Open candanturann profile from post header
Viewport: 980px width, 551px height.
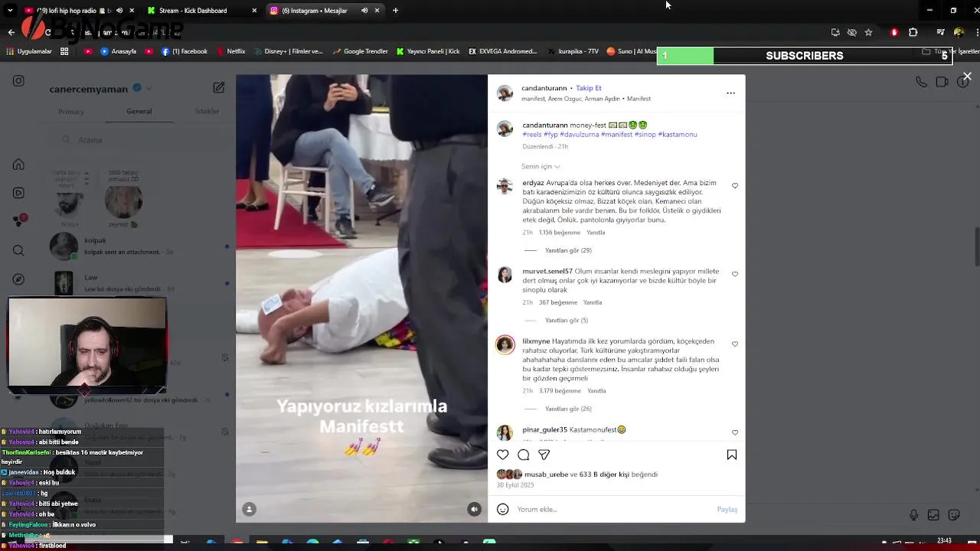click(x=544, y=88)
